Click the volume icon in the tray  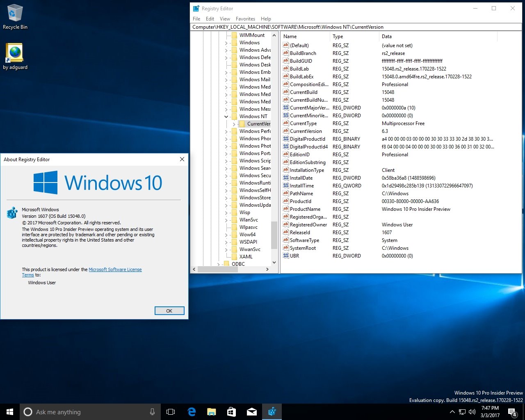[472, 412]
